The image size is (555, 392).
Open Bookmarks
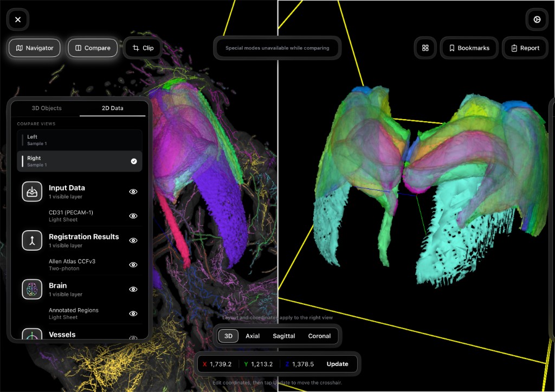[469, 48]
